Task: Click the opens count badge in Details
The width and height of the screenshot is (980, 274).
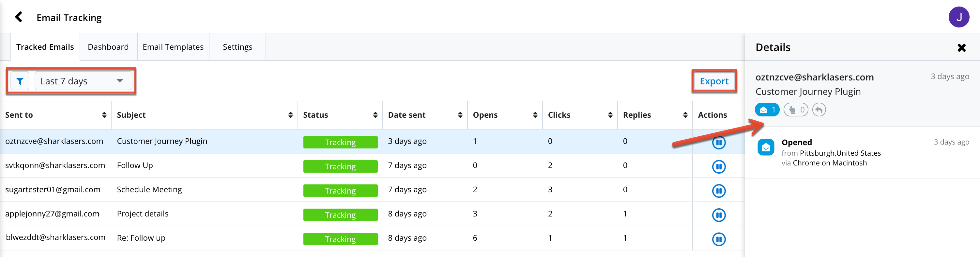Action: [x=767, y=110]
